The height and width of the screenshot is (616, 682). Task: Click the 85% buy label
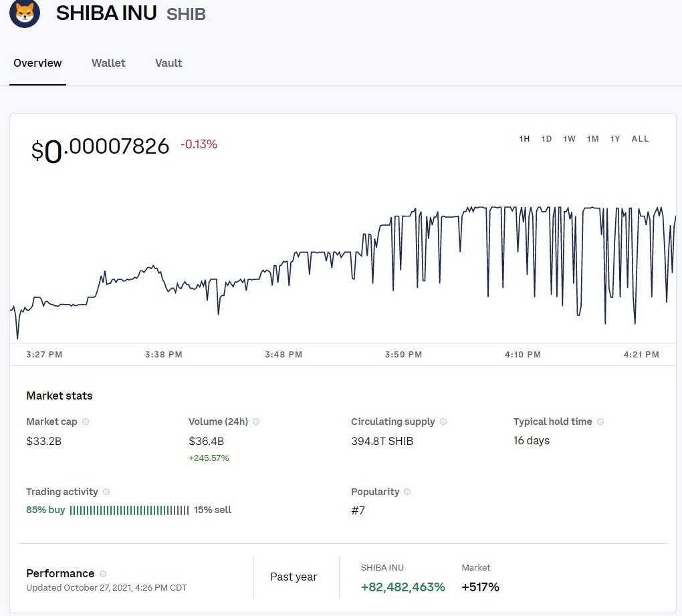click(45, 510)
